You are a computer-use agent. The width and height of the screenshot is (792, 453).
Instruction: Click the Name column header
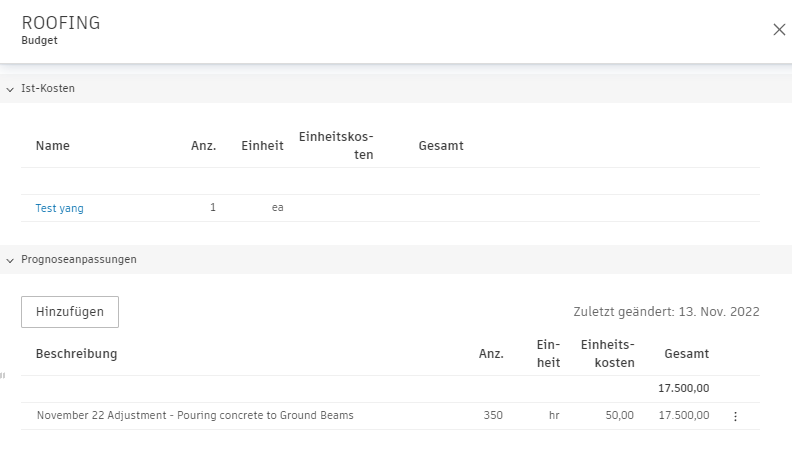tap(53, 146)
